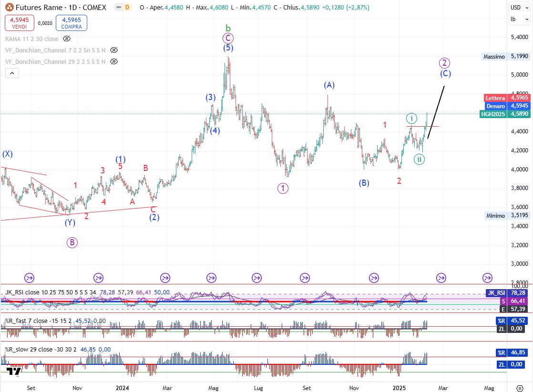Screen dimensions: 533x392
Task: Select the %R_slow 29 close legend
Action: point(41,349)
